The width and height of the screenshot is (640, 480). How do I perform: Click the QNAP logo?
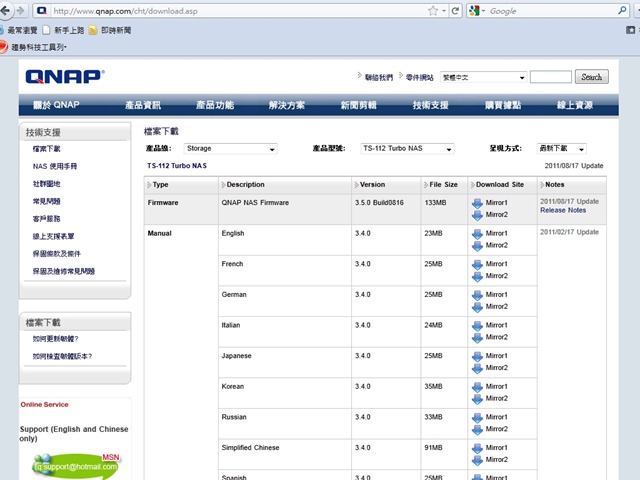65,77
